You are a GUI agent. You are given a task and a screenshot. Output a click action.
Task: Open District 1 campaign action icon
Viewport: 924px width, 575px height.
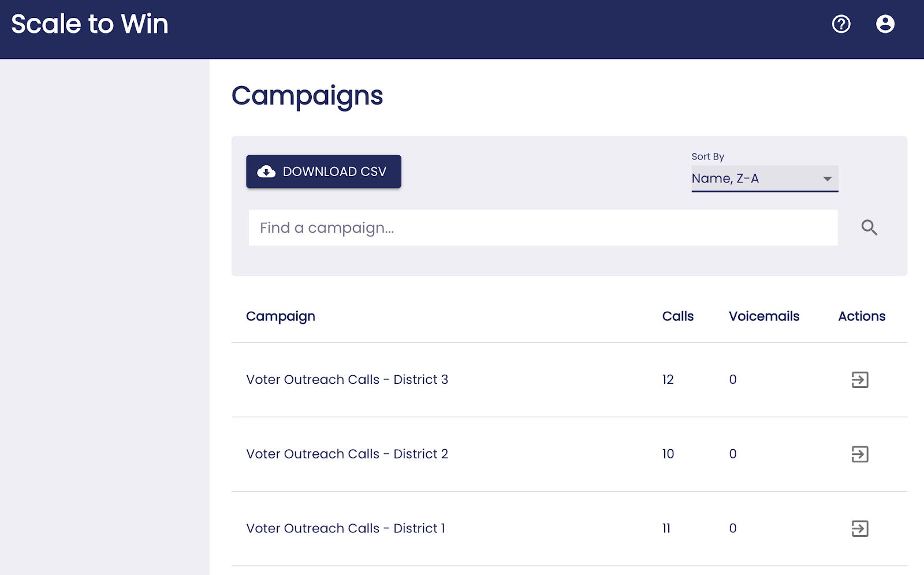pos(860,529)
